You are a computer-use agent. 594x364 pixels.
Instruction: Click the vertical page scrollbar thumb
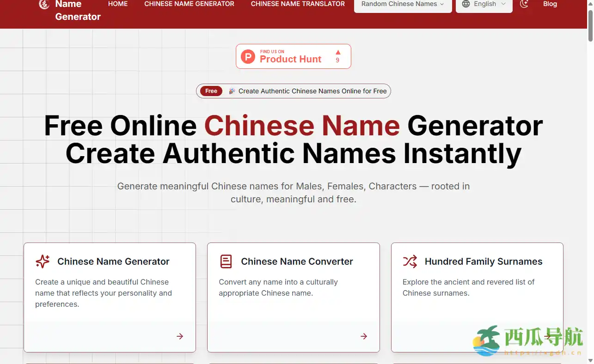590,25
